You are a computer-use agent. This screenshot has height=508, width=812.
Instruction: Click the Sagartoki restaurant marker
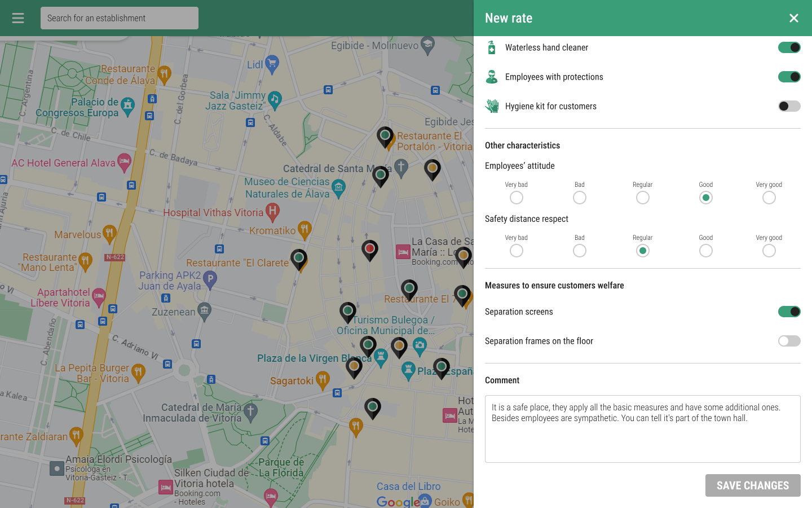click(x=322, y=380)
